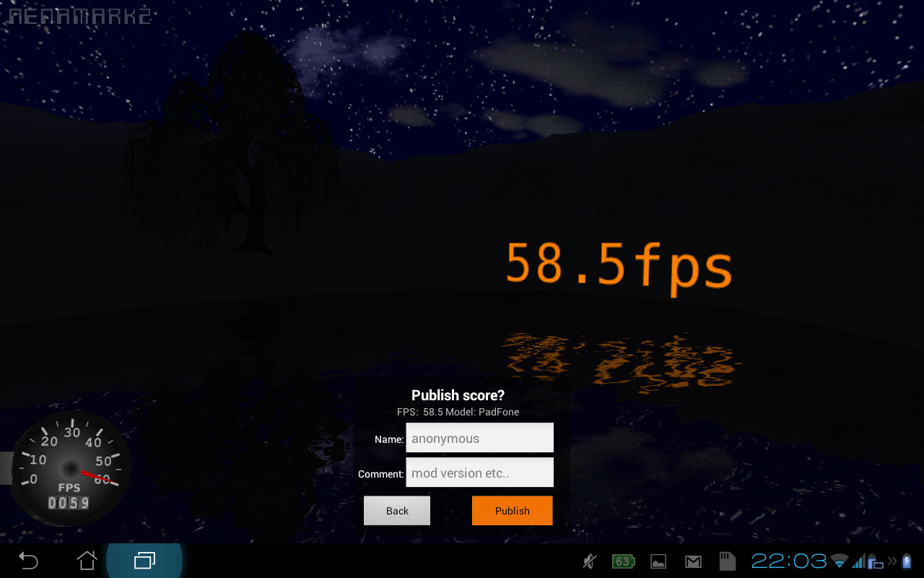The image size is (924, 578).
Task: Tap the charging battery icon at far right
Action: 907,561
